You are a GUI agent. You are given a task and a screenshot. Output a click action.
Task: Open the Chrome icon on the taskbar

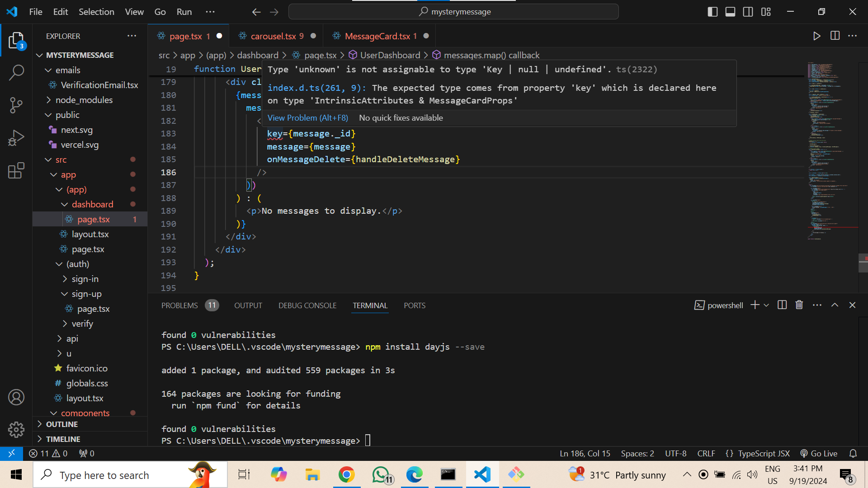coord(346,475)
